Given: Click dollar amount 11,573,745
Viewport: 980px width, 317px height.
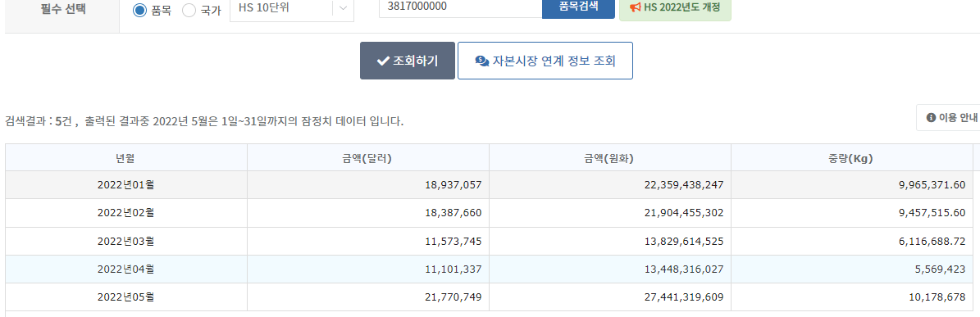Looking at the screenshot, I should (x=453, y=241).
